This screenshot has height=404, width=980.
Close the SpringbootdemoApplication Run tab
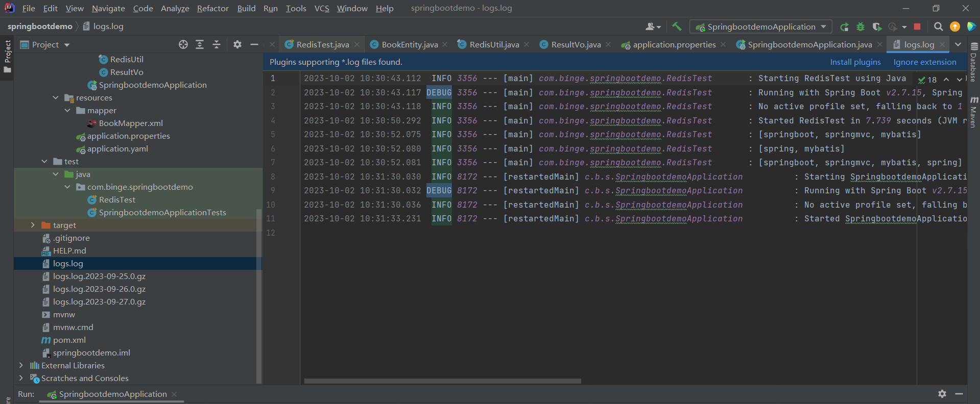click(174, 394)
